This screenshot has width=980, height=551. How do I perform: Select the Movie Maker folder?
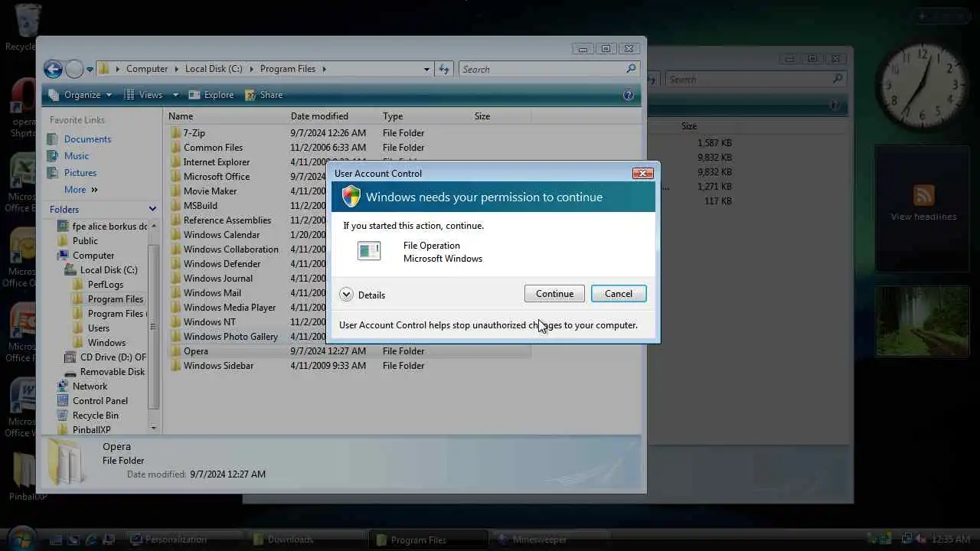coord(210,191)
